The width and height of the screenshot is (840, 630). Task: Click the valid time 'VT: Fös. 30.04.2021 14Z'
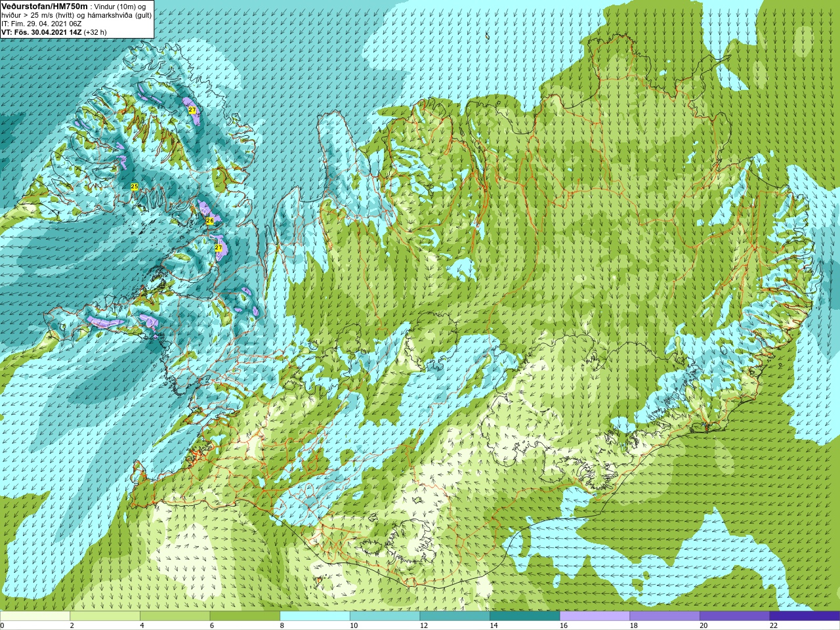(41, 32)
